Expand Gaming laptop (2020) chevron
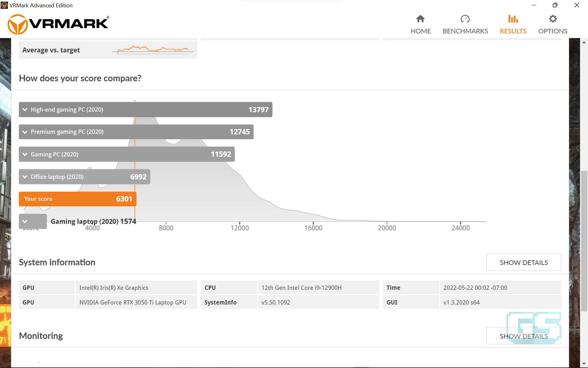The height and width of the screenshot is (368, 588). click(25, 221)
